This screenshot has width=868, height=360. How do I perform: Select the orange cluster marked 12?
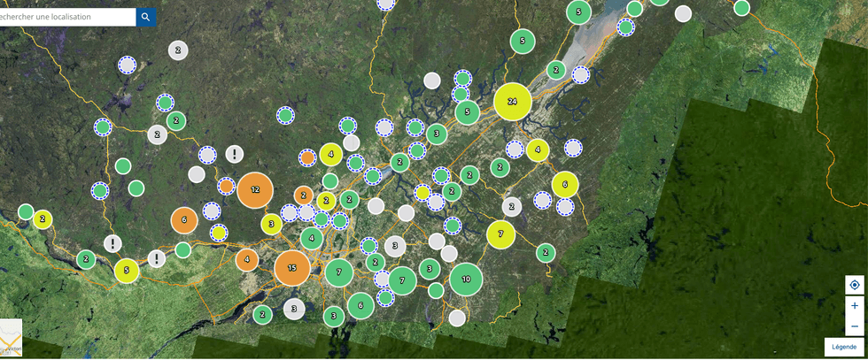pyautogui.click(x=255, y=189)
